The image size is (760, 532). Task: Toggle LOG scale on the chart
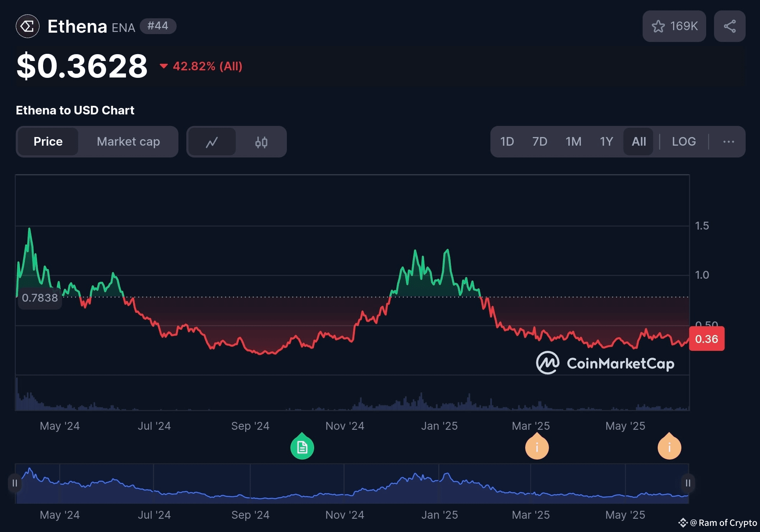coord(684,142)
